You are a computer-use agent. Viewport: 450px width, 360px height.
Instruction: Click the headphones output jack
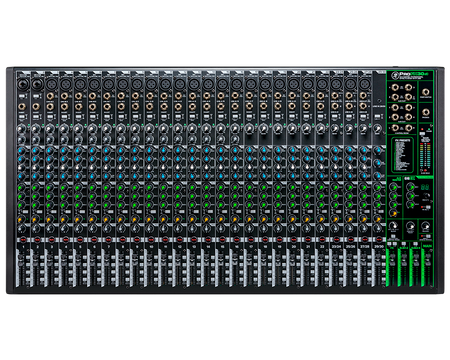tap(425, 112)
